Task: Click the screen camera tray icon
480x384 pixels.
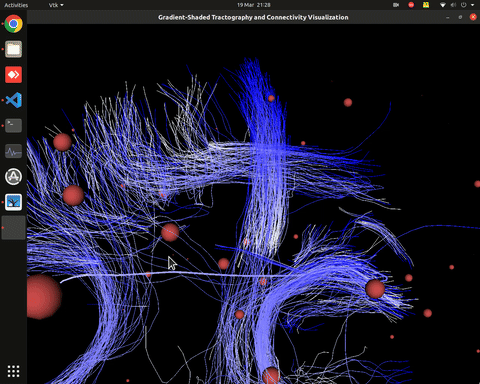Action: click(x=396, y=5)
